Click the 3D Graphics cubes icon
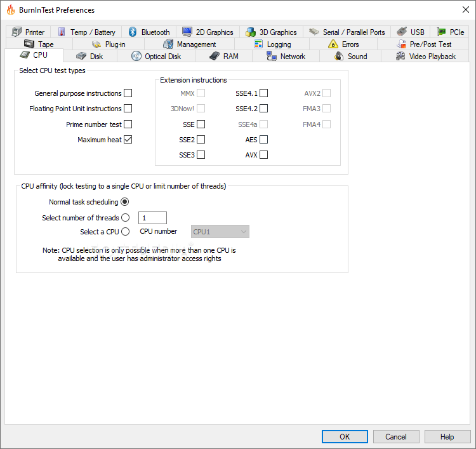The width and height of the screenshot is (476, 449). coord(251,32)
